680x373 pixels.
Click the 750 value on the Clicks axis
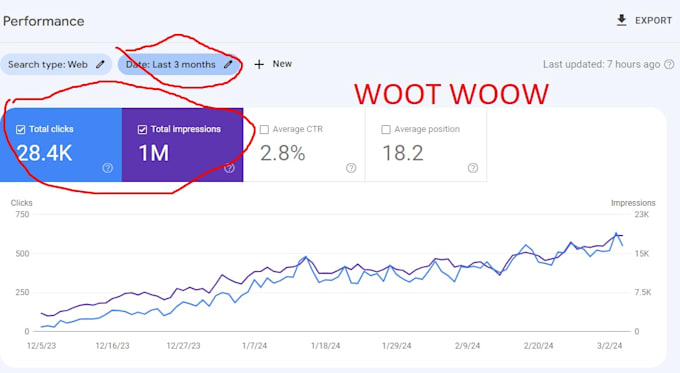pos(22,214)
